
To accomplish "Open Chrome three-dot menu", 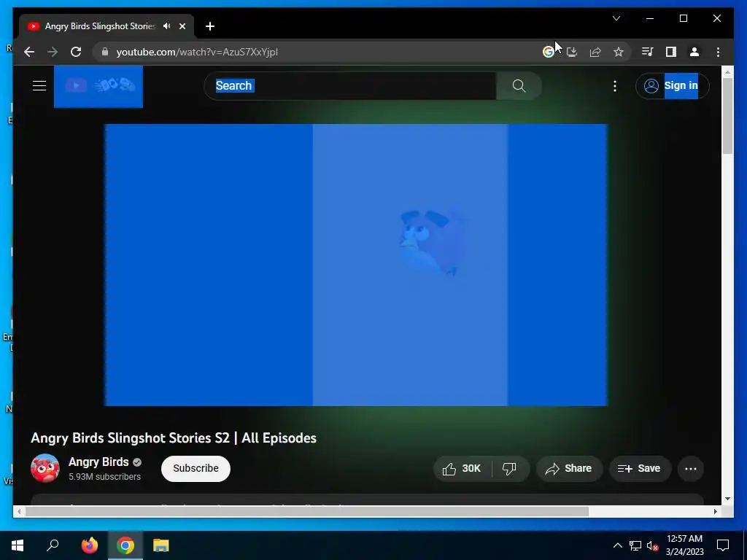I will (718, 52).
